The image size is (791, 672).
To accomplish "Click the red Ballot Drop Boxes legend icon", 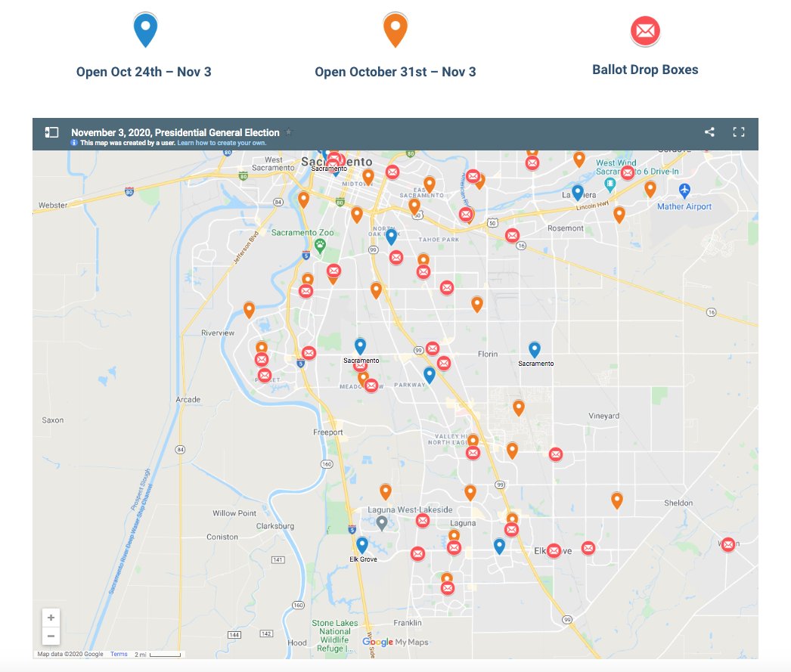I will pyautogui.click(x=645, y=31).
